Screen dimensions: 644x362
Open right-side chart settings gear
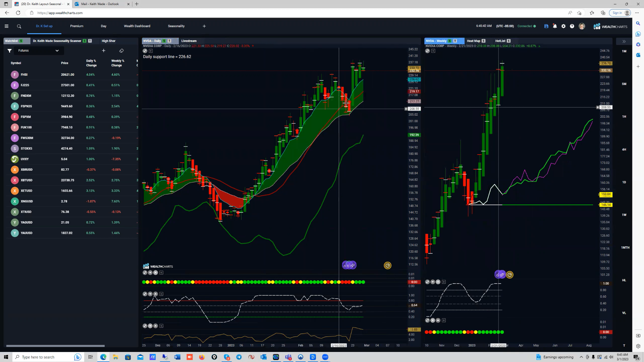tap(638, 346)
